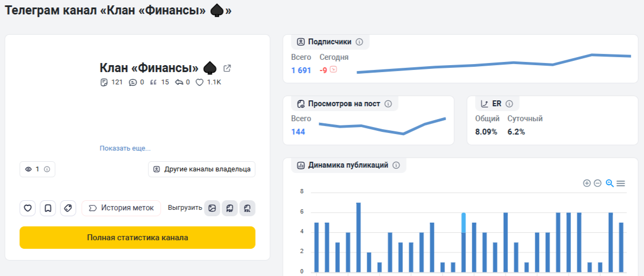
Task: Click the tallest chart bar reaching 7
Action: pyautogui.click(x=359, y=237)
